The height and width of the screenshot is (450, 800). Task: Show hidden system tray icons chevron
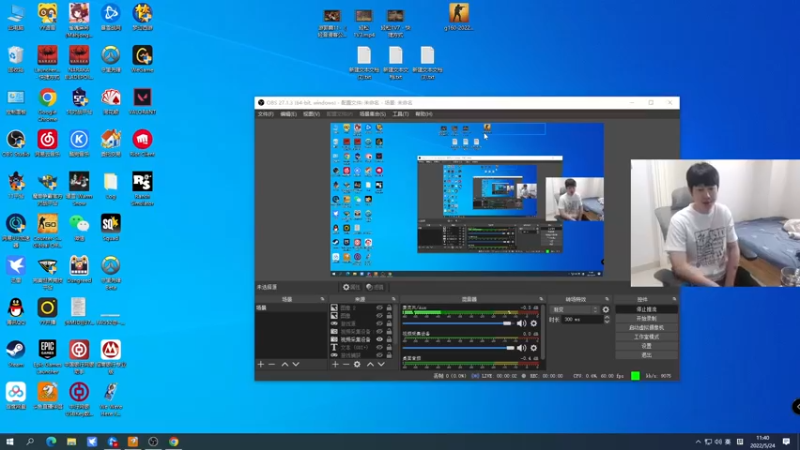coord(698,442)
